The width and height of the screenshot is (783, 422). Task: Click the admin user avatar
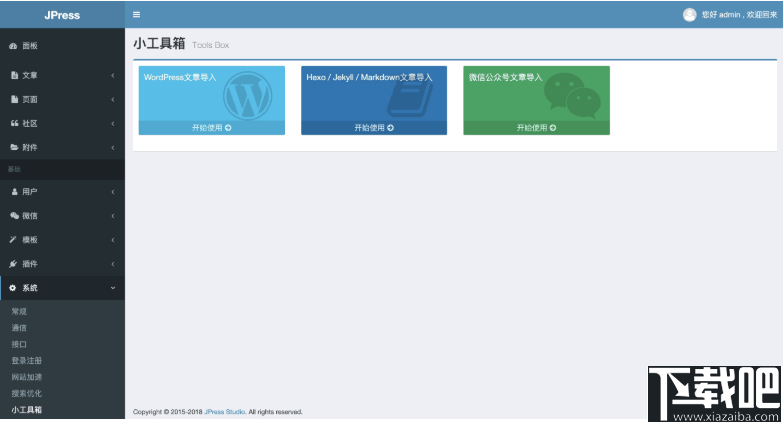coord(690,15)
